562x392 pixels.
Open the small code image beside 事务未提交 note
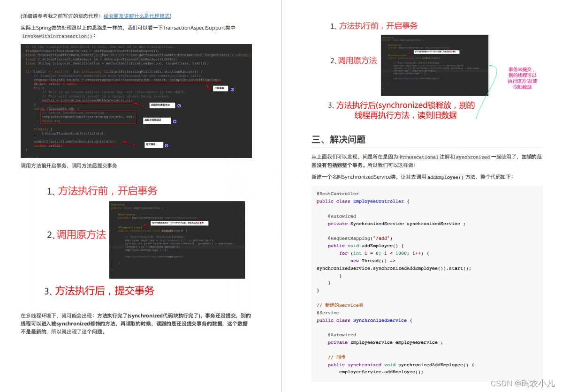pos(434,65)
